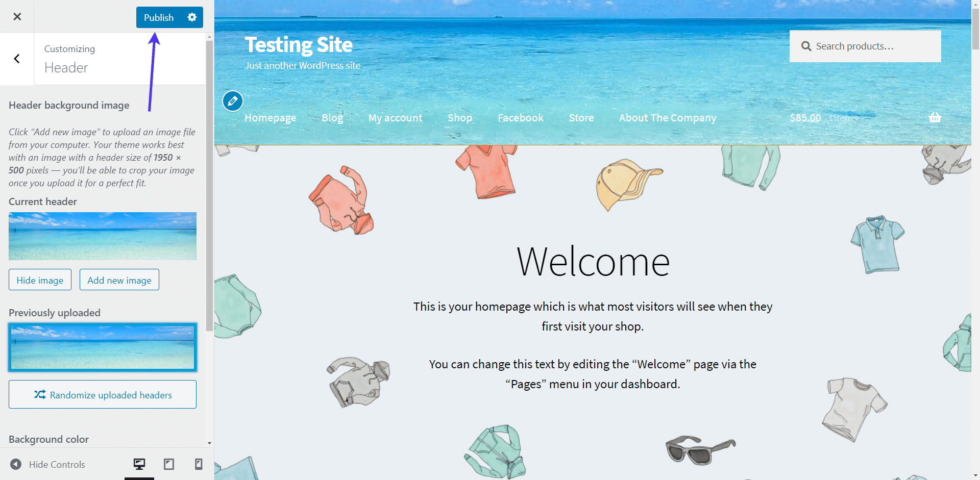Click the Publish button
The width and height of the screenshot is (980, 480).
click(159, 17)
